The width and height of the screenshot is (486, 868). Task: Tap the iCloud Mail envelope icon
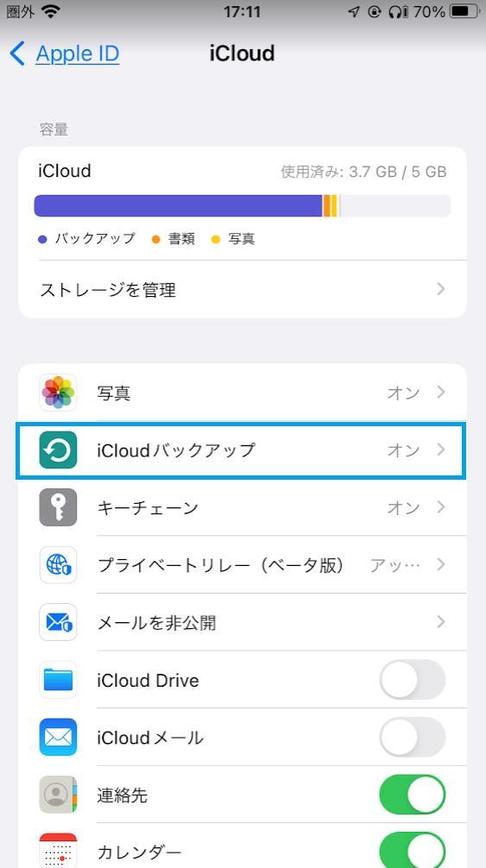click(x=58, y=738)
